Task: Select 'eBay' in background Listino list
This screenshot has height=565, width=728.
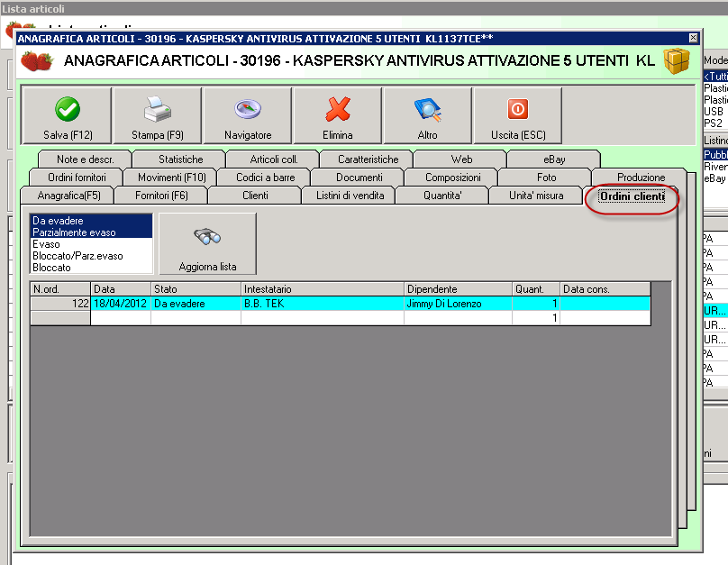Action: [x=715, y=178]
